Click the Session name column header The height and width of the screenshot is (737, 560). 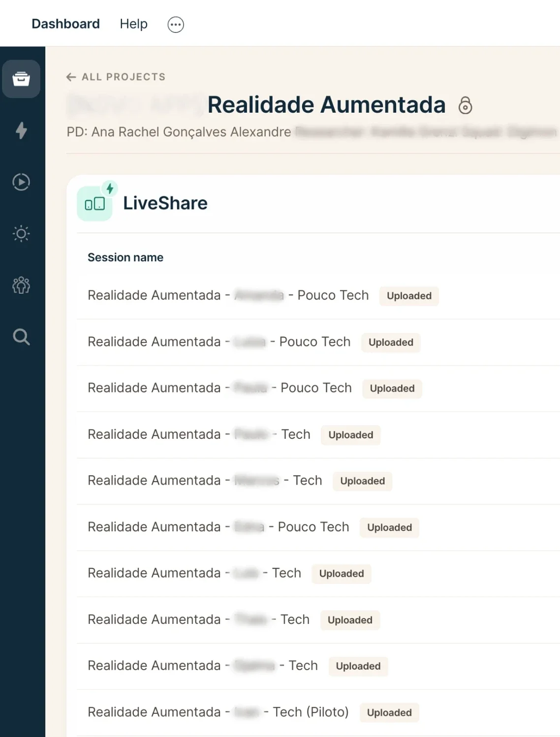click(x=125, y=257)
